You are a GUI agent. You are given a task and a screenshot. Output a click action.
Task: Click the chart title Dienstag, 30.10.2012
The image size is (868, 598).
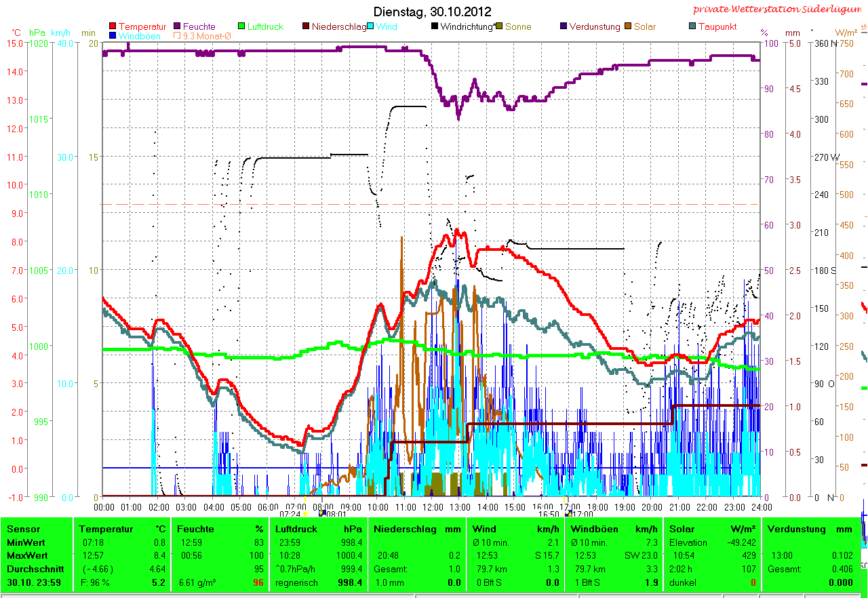point(433,12)
